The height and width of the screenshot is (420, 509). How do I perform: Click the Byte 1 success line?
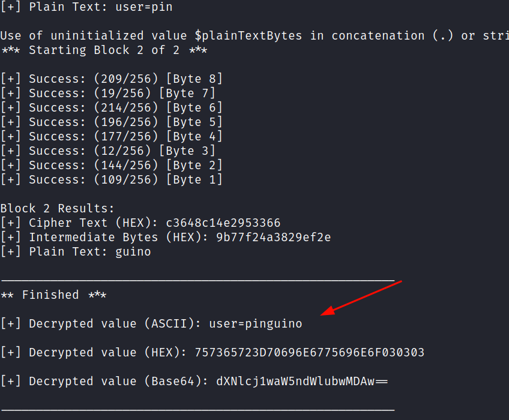click(112, 180)
